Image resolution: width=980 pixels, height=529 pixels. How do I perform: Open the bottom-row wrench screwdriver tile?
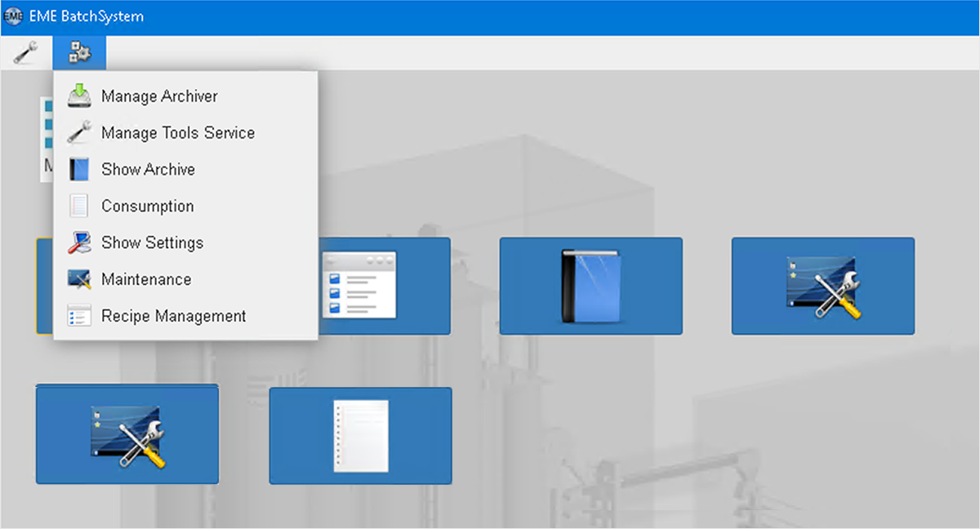click(127, 435)
